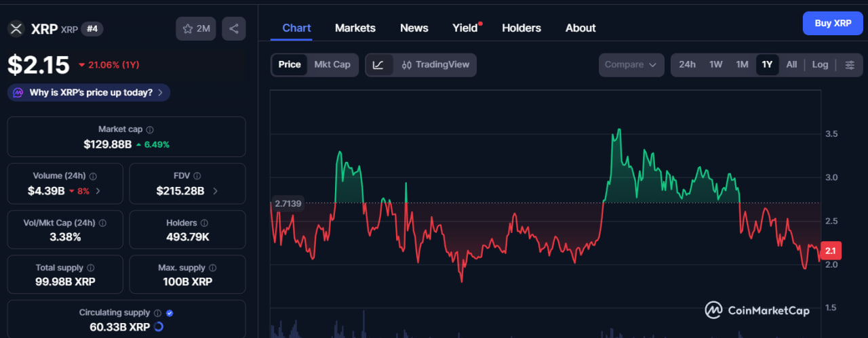
Task: Switch to the Yield tab
Action: 465,28
